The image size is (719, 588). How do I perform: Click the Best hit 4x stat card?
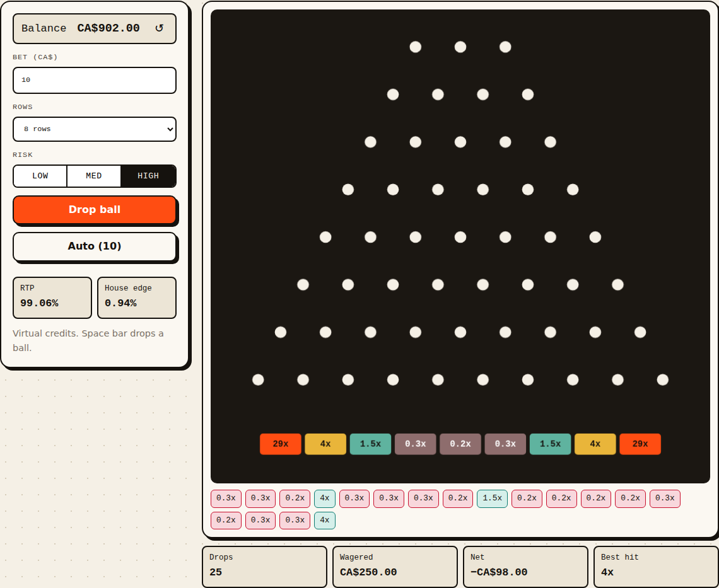click(656, 567)
